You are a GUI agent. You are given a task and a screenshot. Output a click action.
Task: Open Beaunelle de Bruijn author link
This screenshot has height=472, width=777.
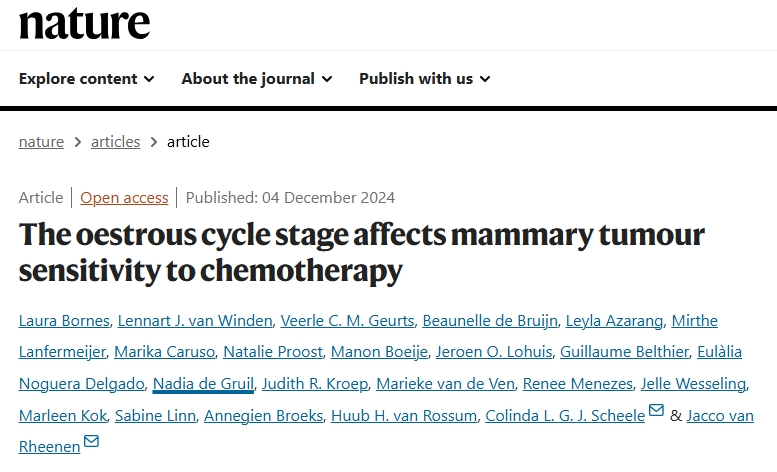486,321
